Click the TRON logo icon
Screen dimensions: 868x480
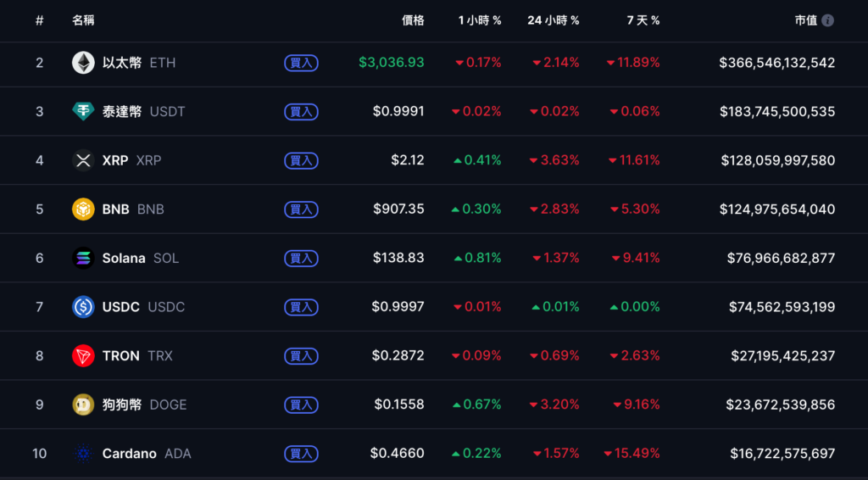[x=83, y=356]
